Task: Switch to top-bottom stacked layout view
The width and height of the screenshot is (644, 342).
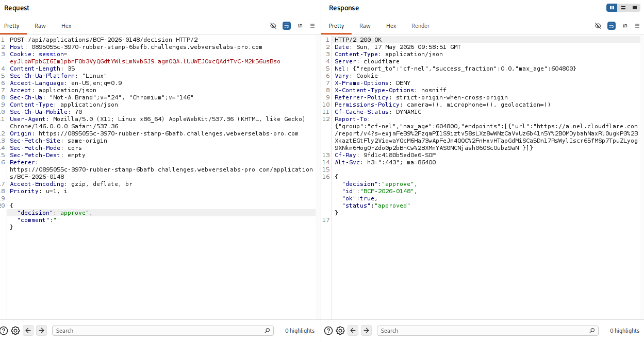Action: click(623, 8)
